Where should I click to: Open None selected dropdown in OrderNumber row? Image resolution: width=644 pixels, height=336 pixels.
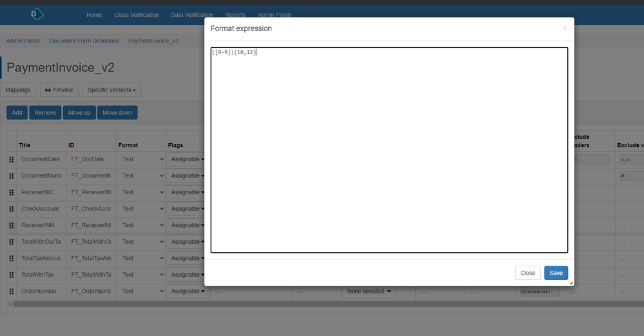point(369,292)
